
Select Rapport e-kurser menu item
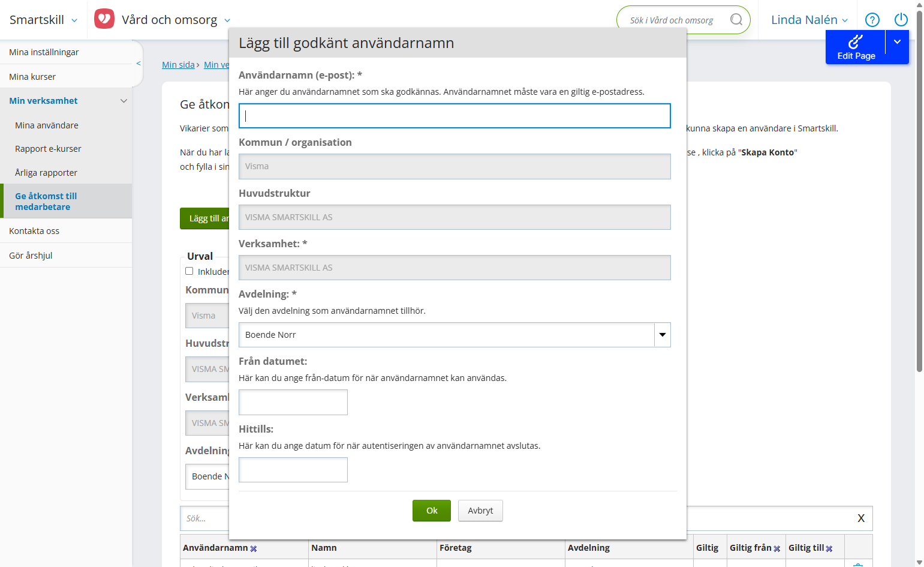tap(48, 149)
